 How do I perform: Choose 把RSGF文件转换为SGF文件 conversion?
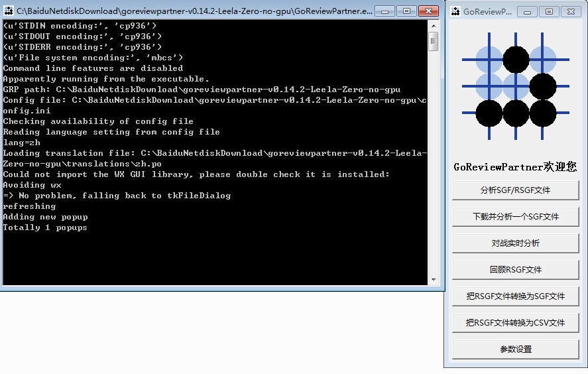(x=515, y=296)
